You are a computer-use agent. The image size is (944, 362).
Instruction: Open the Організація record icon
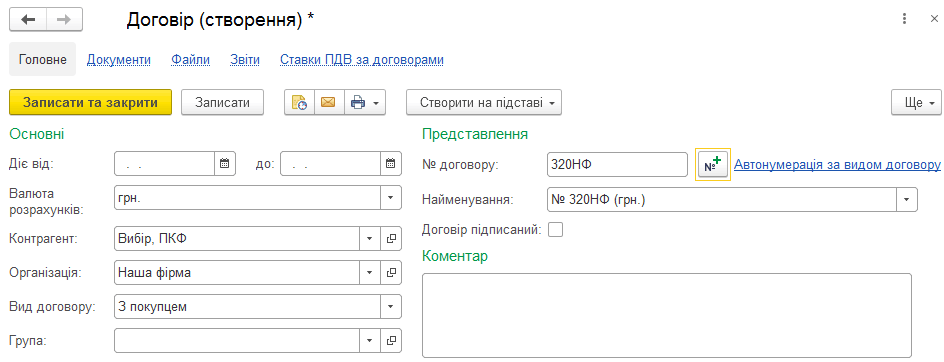click(x=391, y=273)
